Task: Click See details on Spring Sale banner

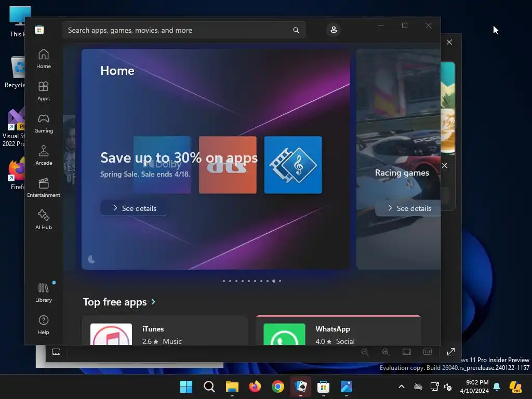Action: [134, 208]
